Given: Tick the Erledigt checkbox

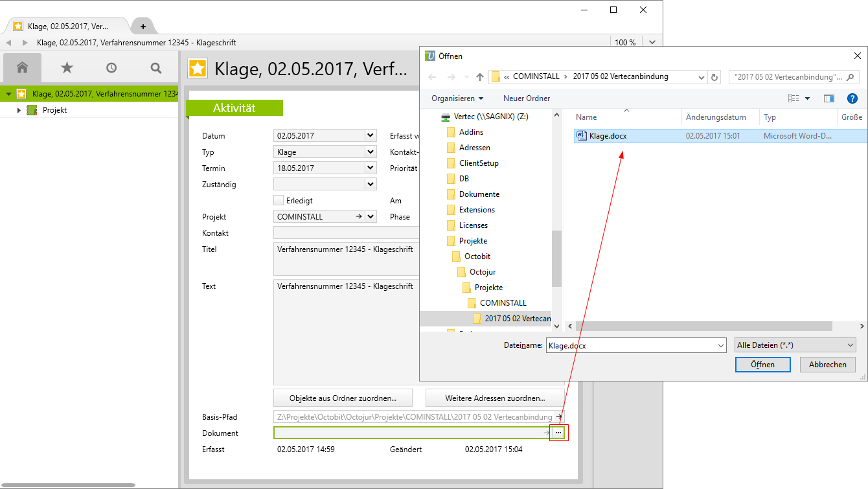Looking at the screenshot, I should (279, 201).
